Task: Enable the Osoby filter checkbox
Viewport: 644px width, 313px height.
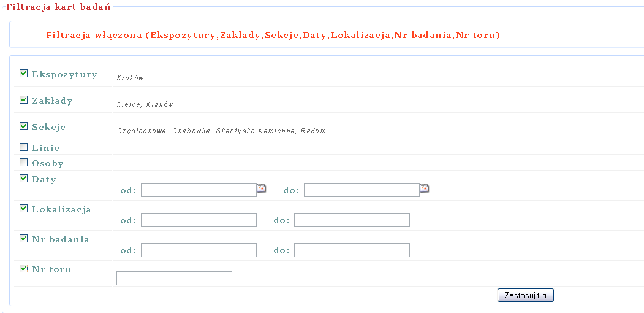Action: (x=24, y=163)
